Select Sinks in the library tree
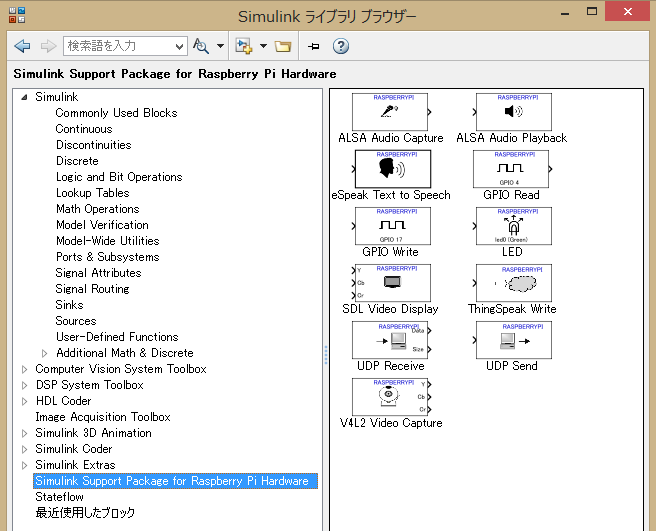This screenshot has width=656, height=531. 69,305
